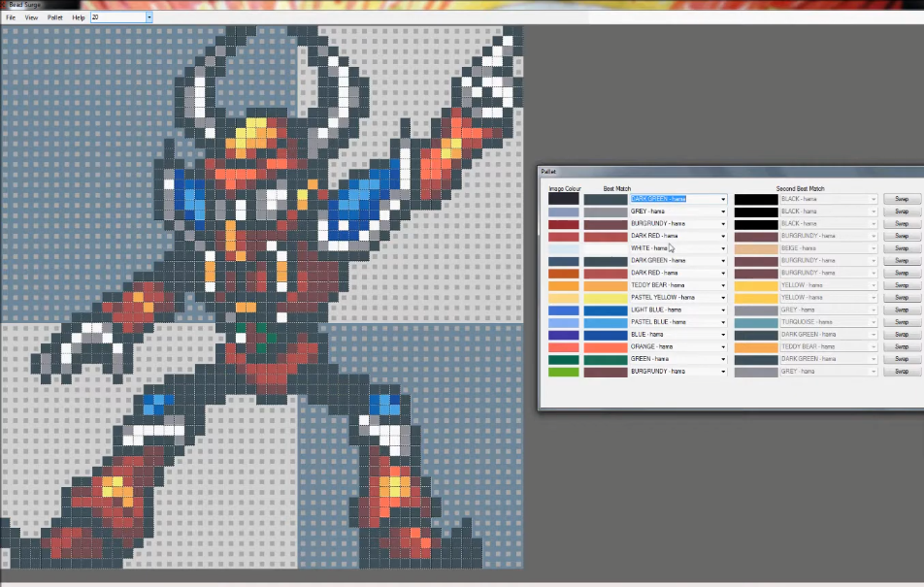
Task: Swap ORANGE with second best TEDDY BEAR
Action: [902, 347]
